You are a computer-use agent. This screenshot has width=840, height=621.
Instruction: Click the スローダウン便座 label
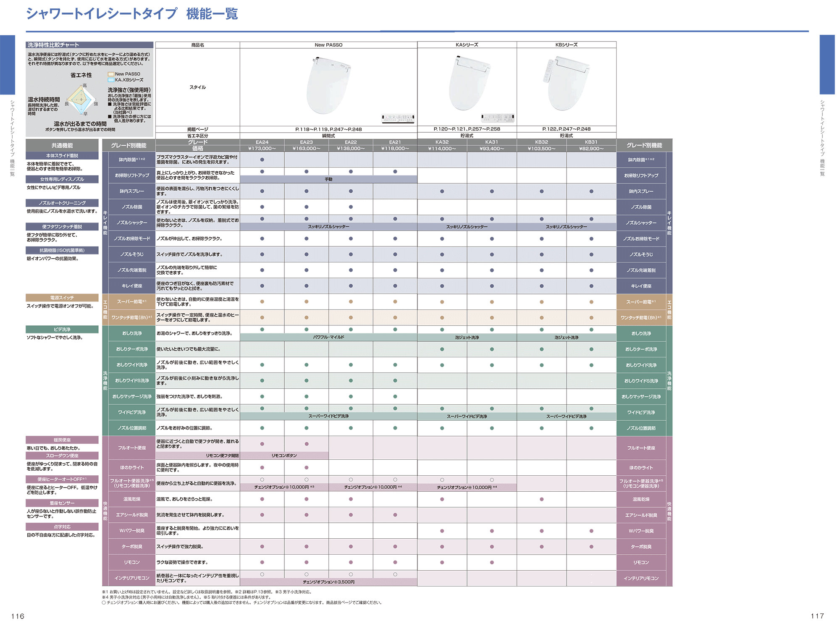[62, 456]
